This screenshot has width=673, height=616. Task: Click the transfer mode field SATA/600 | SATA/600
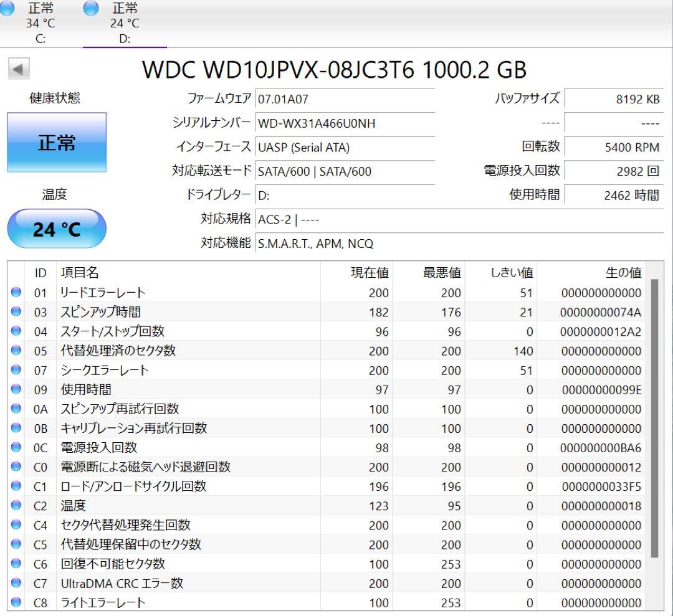[x=345, y=171]
